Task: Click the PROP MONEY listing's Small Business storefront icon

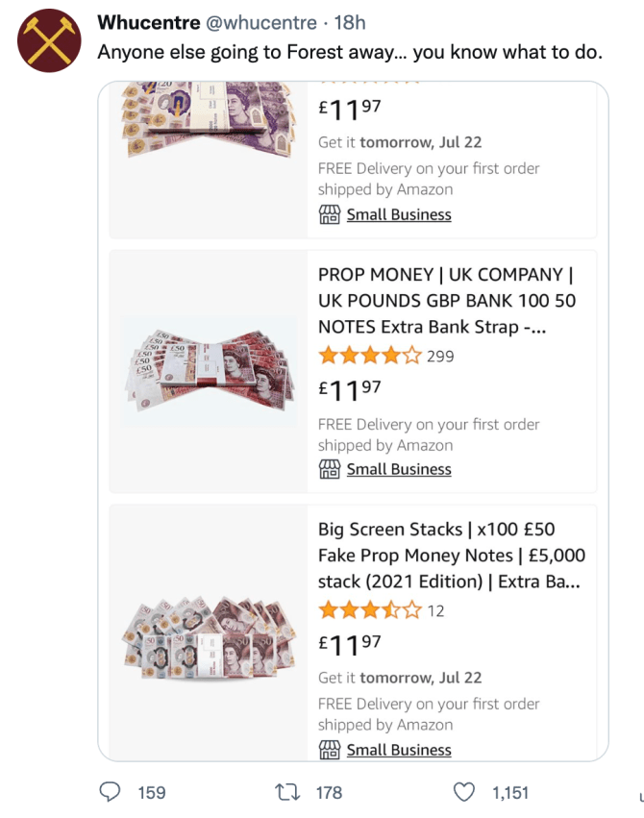Action: click(330, 469)
